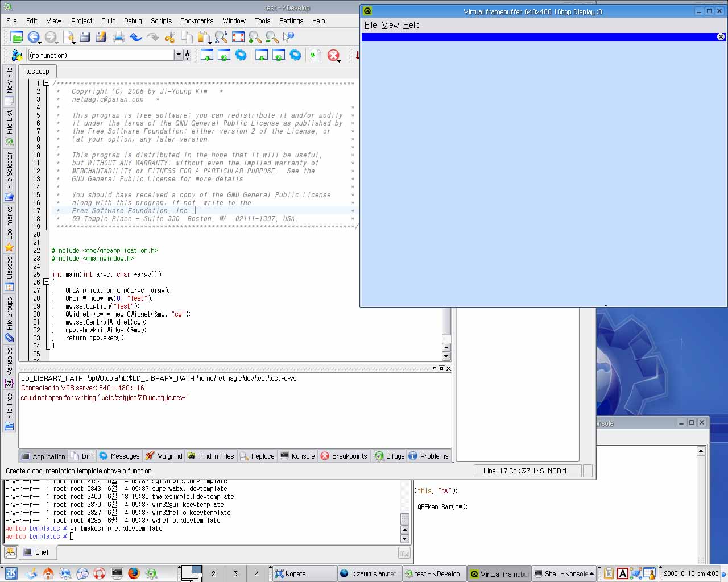
Task: Click the editor vertical scrollbar thumb
Action: pos(446,321)
